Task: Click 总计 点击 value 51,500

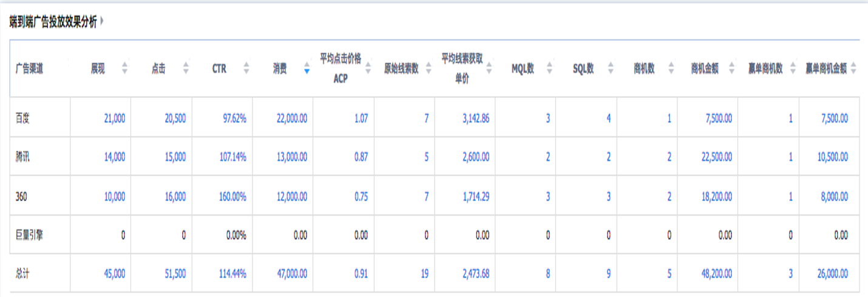Action: (175, 274)
